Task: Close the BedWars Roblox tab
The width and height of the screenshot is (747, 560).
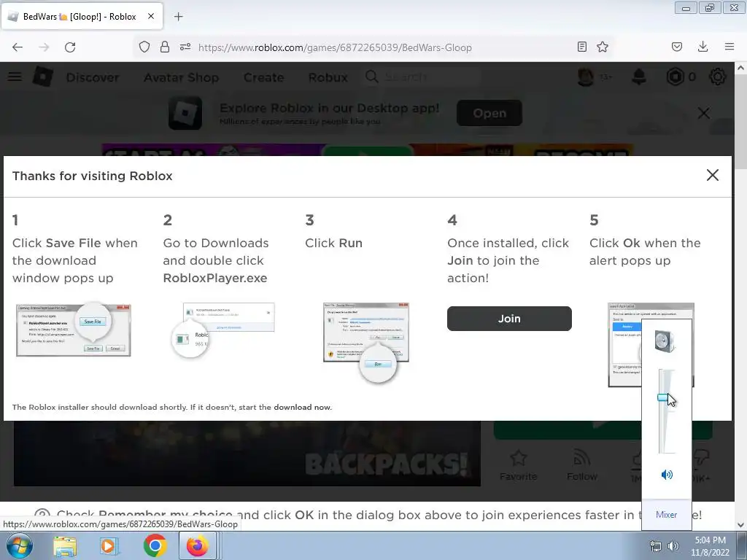Action: 151,16
